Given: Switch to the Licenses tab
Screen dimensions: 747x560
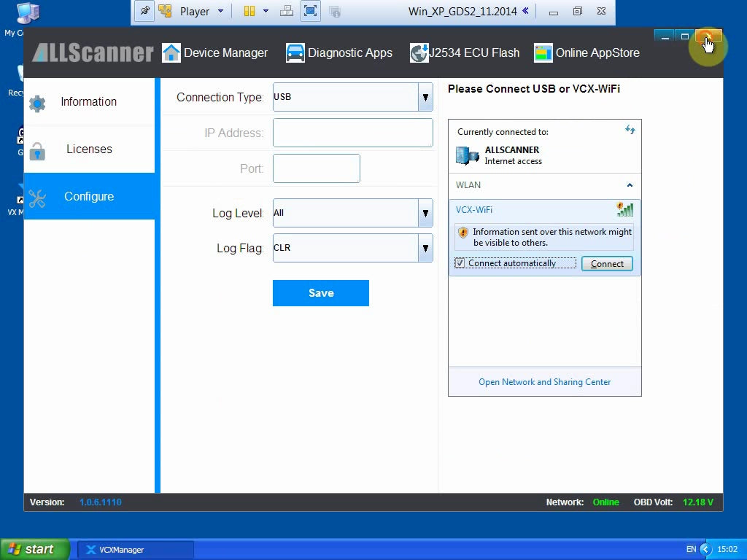Looking at the screenshot, I should (x=89, y=149).
